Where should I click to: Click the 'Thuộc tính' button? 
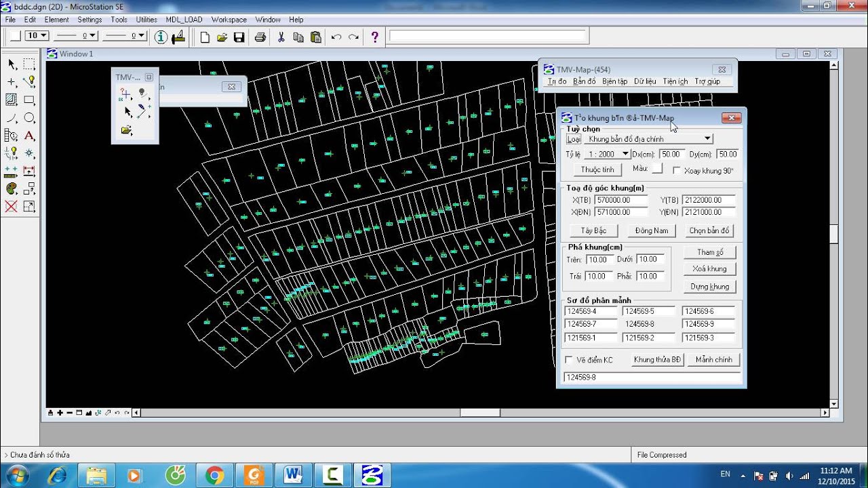(x=597, y=170)
